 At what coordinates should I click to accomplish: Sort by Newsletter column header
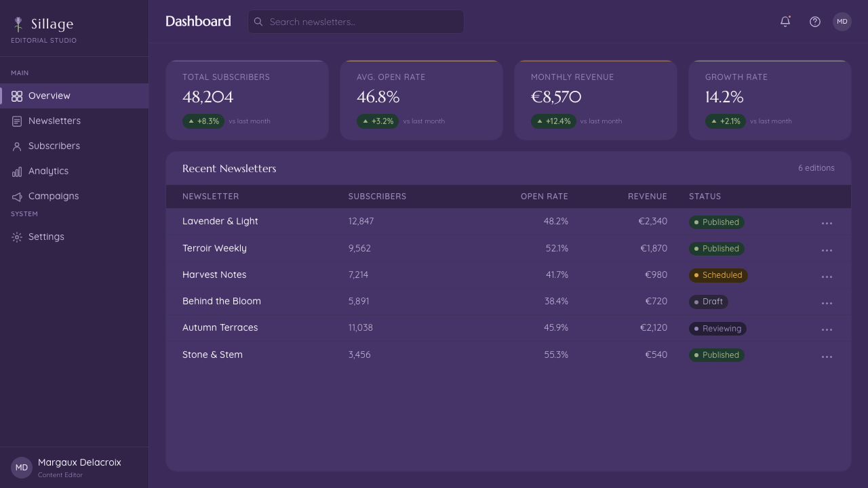tap(210, 197)
